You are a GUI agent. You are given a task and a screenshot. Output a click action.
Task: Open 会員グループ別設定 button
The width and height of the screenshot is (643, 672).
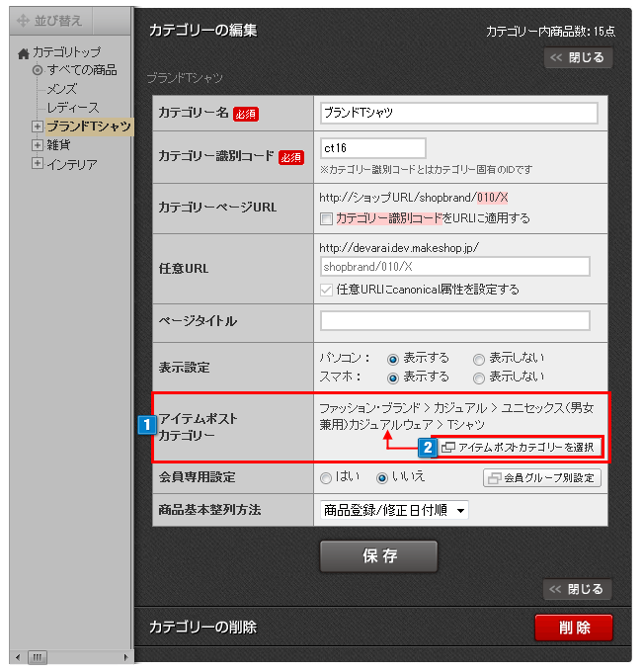point(541,478)
